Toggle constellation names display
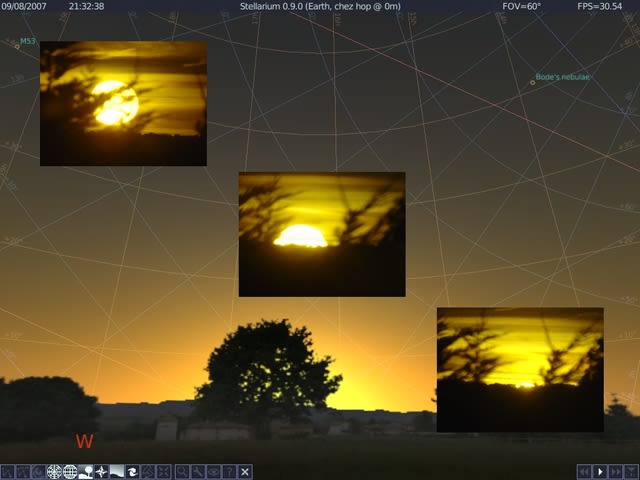Image resolution: width=640 pixels, height=480 pixels. pos(23,471)
